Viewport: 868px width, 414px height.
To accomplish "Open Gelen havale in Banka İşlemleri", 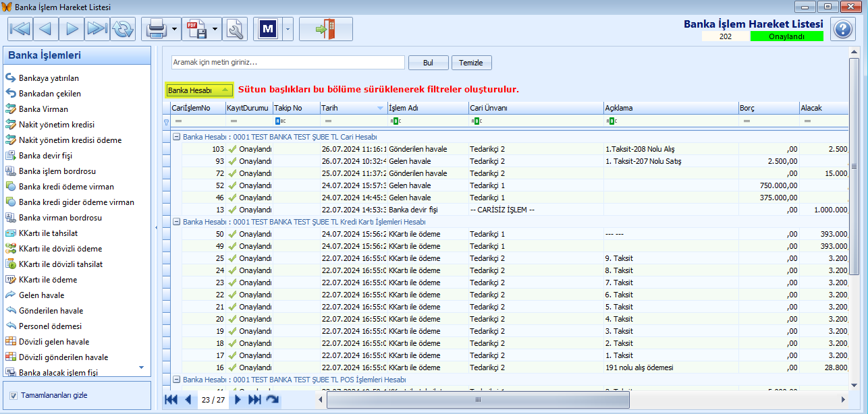I will point(41,295).
